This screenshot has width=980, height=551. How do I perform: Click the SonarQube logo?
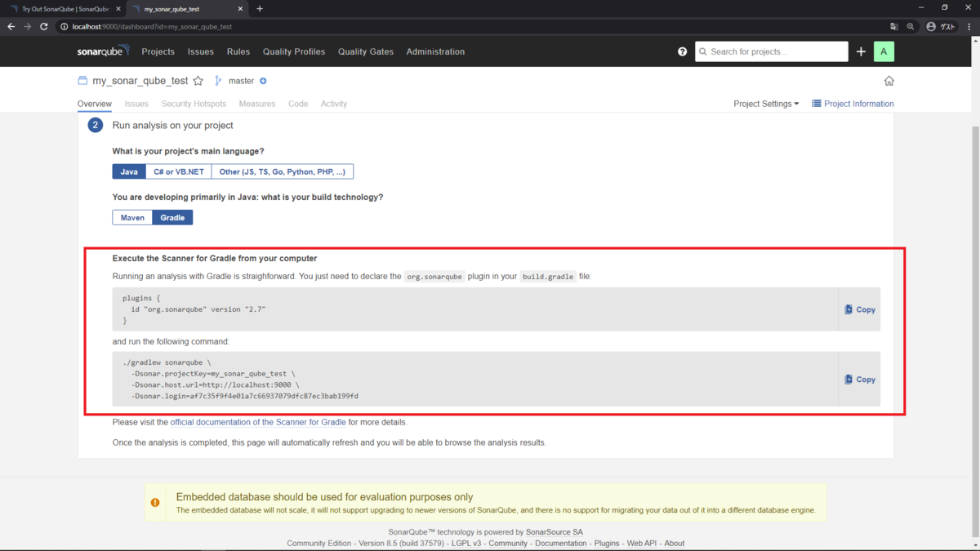click(103, 51)
